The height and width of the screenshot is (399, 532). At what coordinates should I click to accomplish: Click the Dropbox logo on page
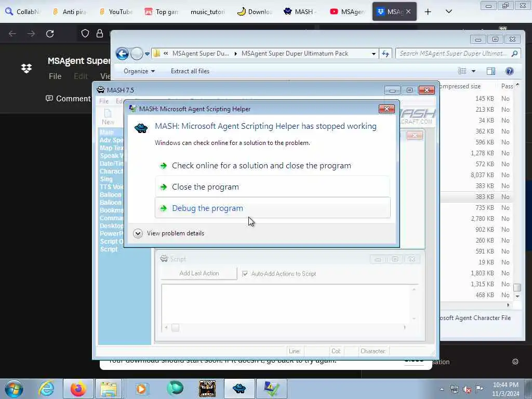tap(26, 68)
